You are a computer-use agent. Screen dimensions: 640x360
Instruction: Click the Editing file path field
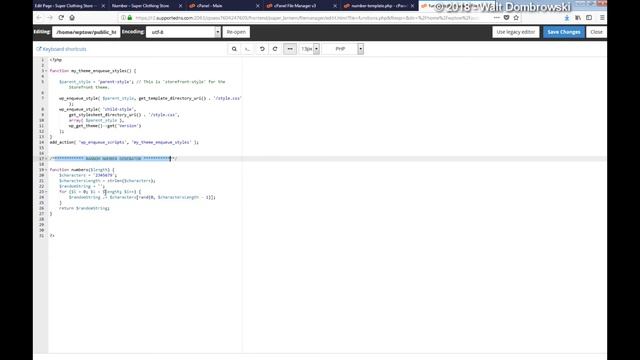tap(86, 32)
